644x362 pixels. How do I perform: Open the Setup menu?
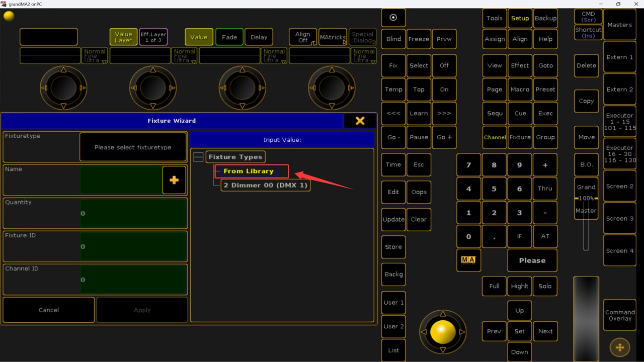tap(520, 18)
